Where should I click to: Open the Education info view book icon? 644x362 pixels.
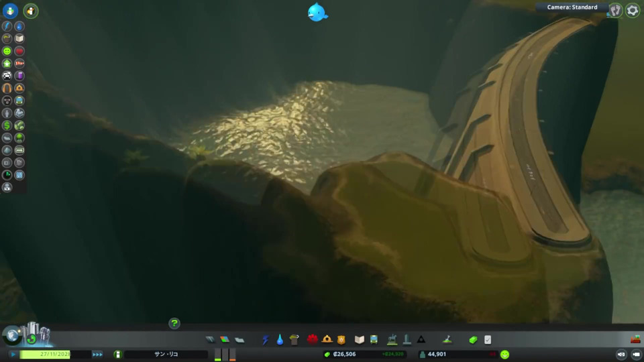point(19,39)
